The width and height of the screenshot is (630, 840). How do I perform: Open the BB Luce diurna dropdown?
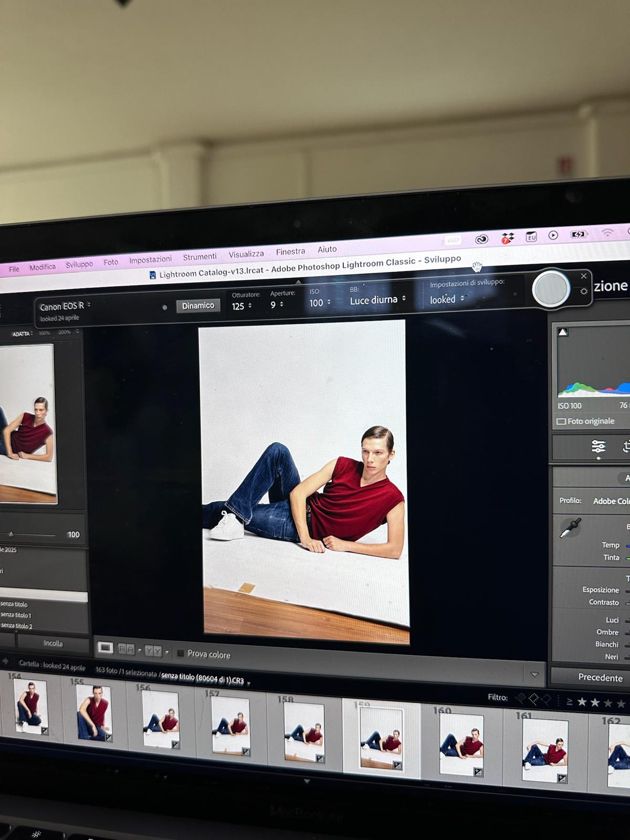click(377, 300)
